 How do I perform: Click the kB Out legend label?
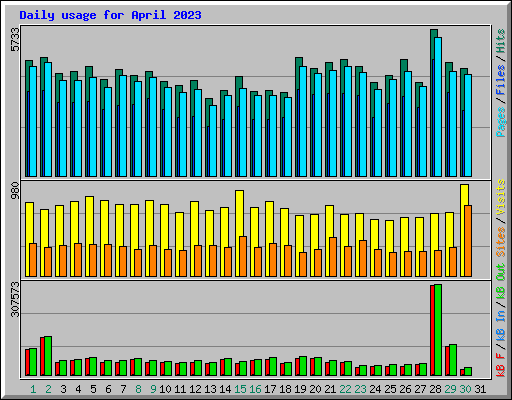[501, 281]
